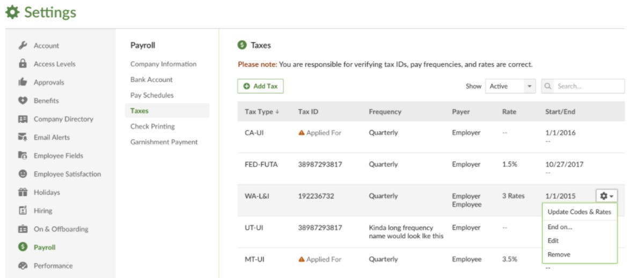Go to Benefits settings
The height and width of the screenshot is (278, 644).
point(46,100)
